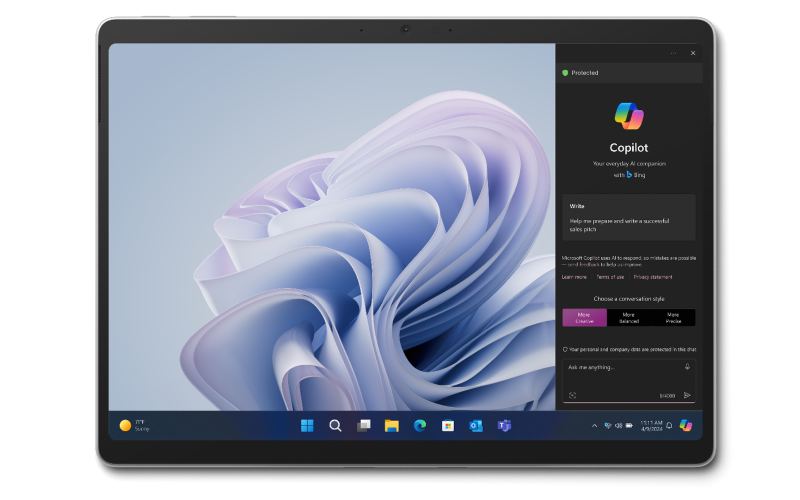Open taskbar Search
Image resolution: width=800 pixels, height=500 pixels.
[x=335, y=426]
